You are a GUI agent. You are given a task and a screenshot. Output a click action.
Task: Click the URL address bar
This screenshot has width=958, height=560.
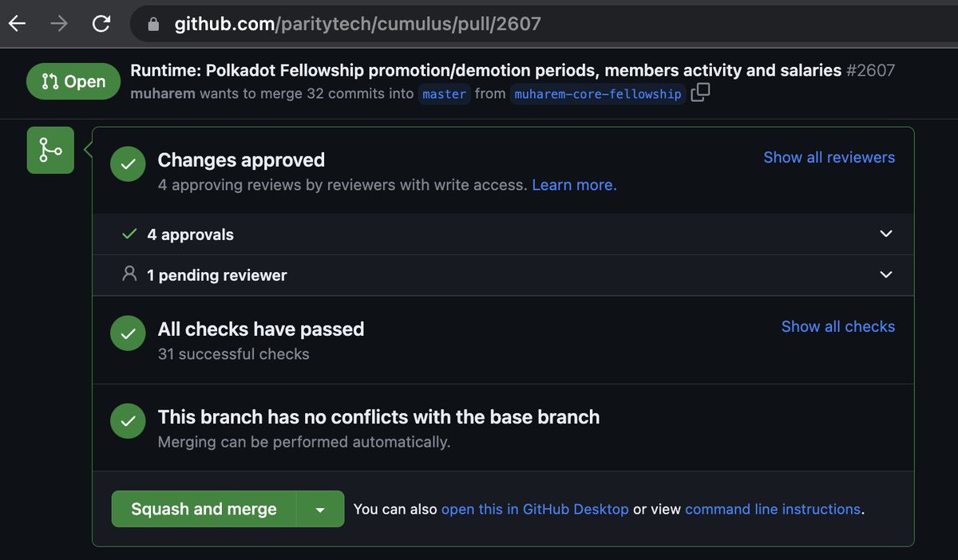[543, 24]
